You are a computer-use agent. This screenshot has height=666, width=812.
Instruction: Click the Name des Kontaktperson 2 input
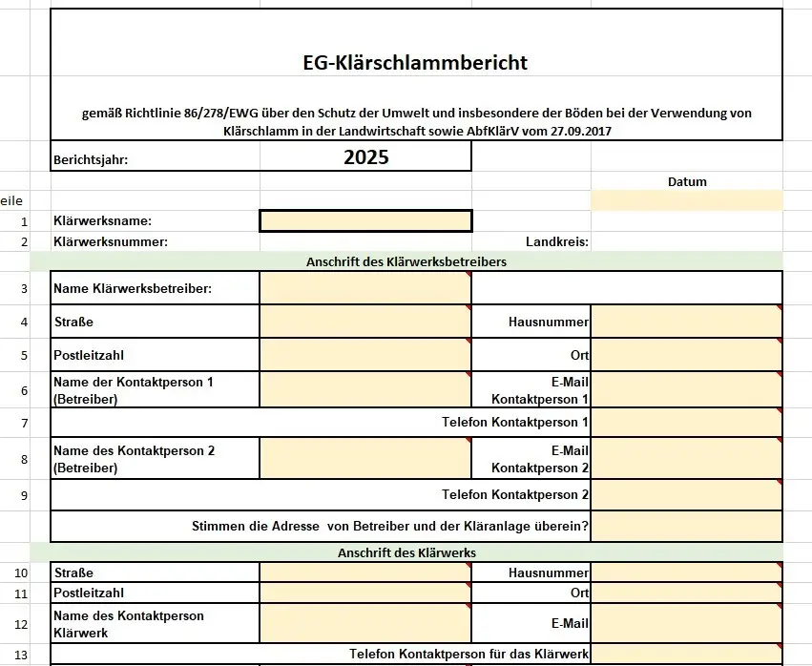pos(365,458)
